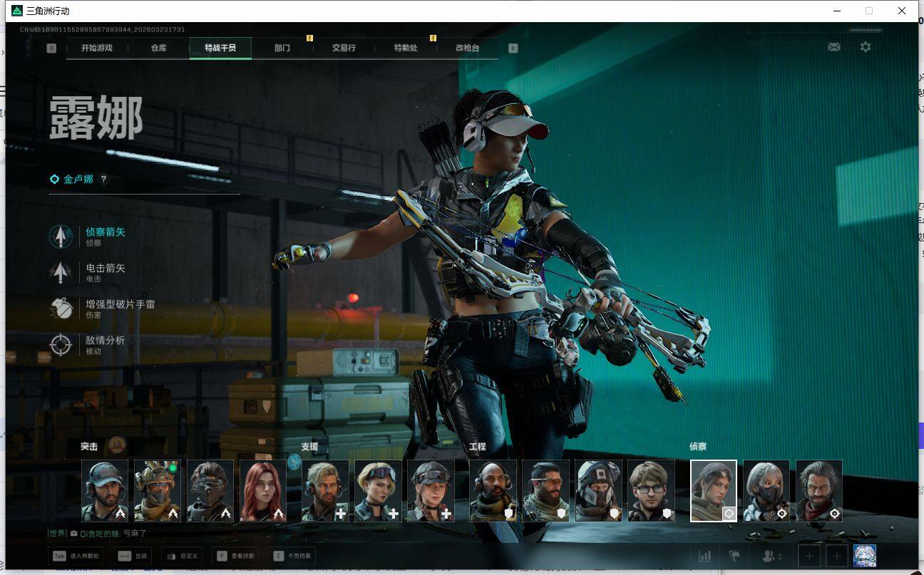The height and width of the screenshot is (575, 924).
Task: Select the 增强型破片手雷 grenade skill icon
Action: 61,309
